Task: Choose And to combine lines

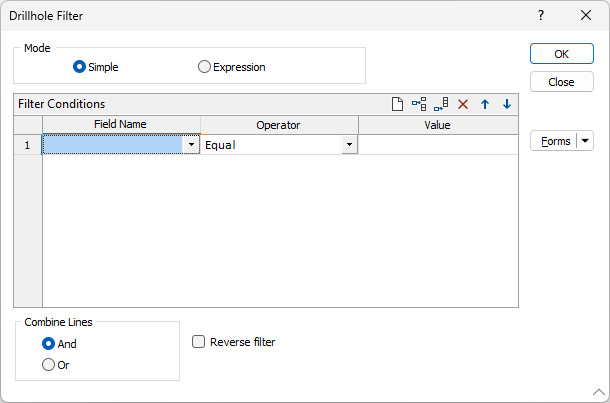Action: click(x=48, y=344)
